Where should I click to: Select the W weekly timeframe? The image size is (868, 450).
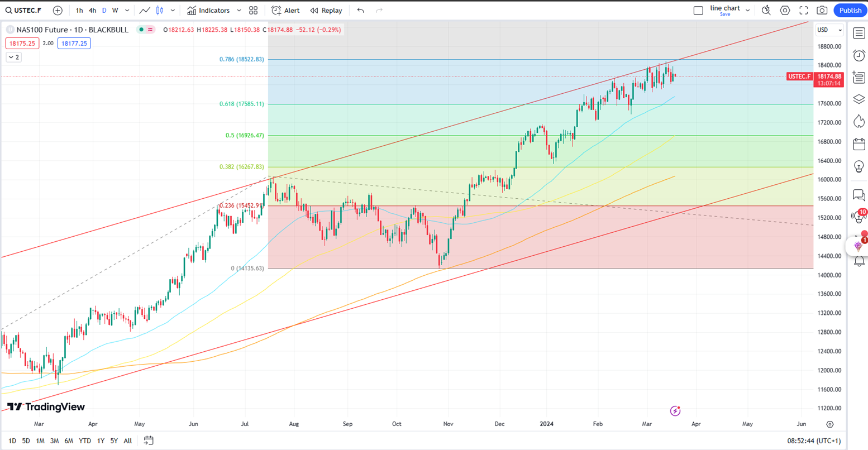pos(115,11)
